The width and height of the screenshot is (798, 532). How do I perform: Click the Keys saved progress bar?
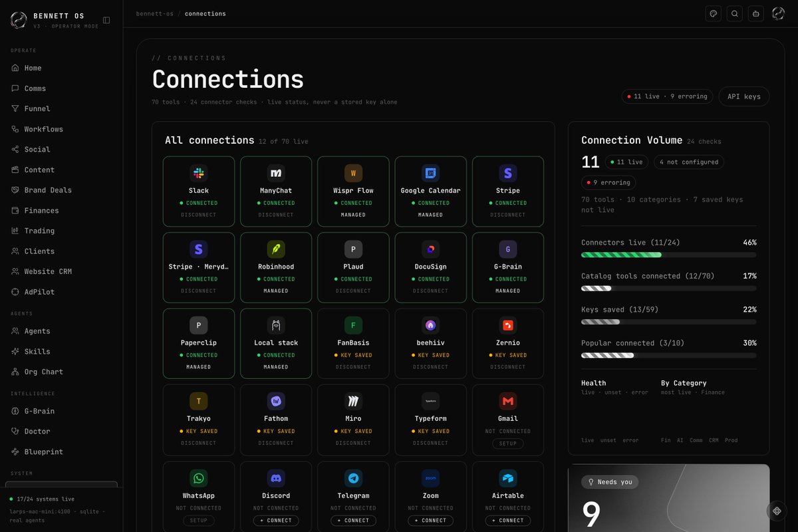coord(668,322)
